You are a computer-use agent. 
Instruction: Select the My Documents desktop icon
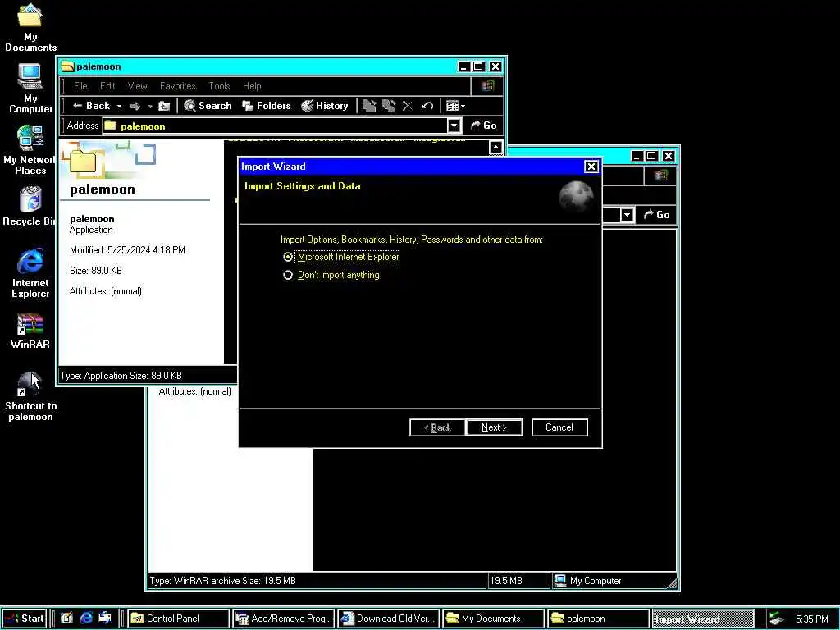point(30,28)
